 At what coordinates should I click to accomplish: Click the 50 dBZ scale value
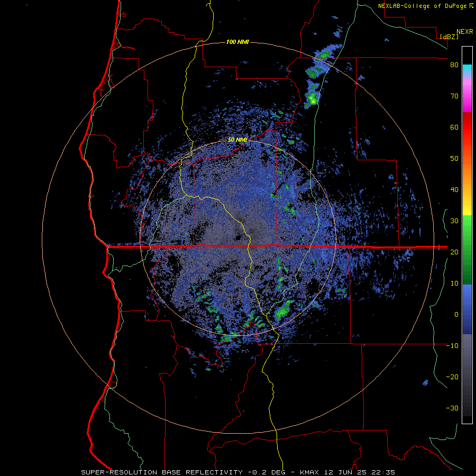point(454,159)
